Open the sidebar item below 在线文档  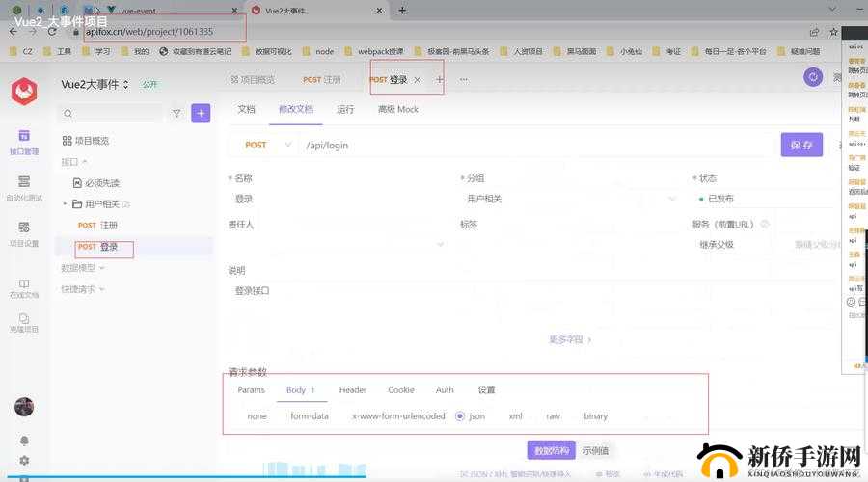(x=24, y=323)
